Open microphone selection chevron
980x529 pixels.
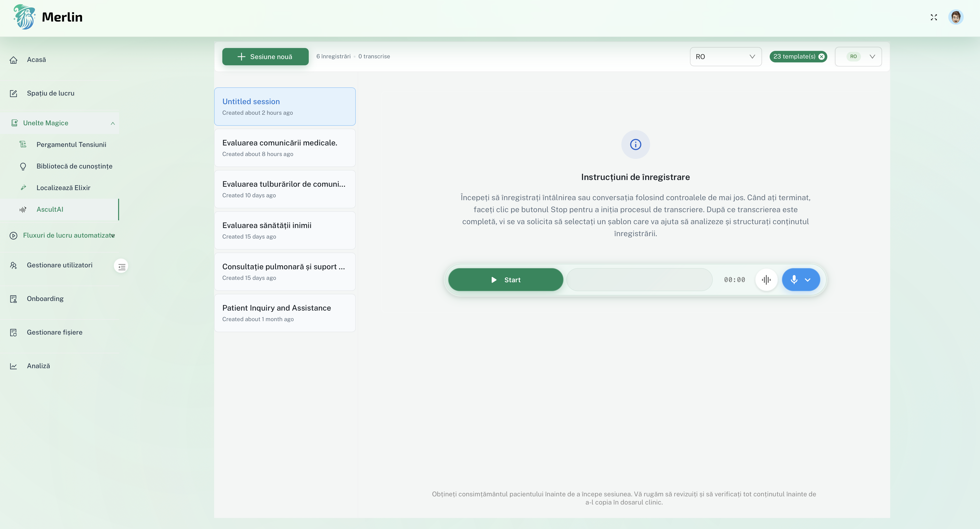point(808,280)
